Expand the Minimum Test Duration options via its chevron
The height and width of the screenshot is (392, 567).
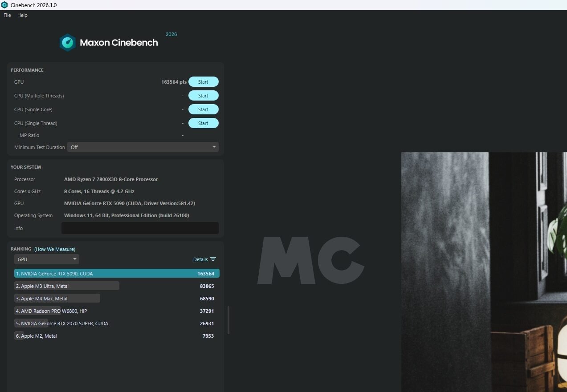click(214, 147)
